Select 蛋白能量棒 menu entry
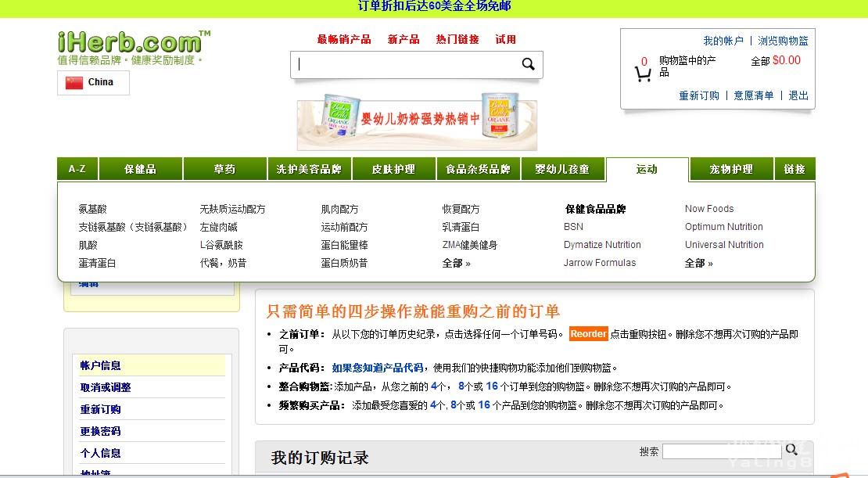 click(344, 245)
